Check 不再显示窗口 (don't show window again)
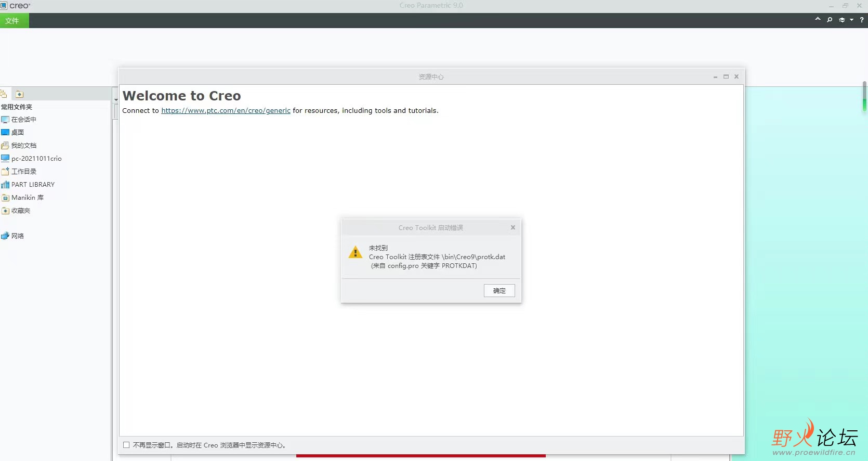 [126, 445]
